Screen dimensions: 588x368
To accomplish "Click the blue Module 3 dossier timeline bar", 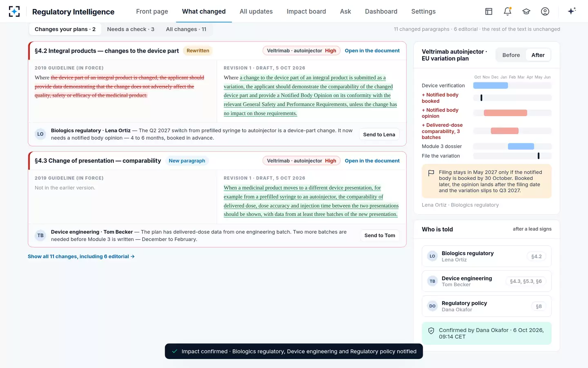I will 521,146.
